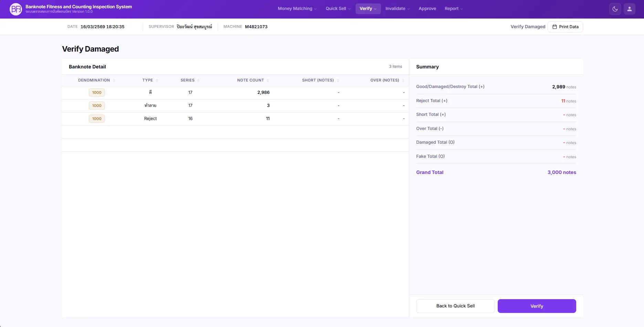Click the calendar icon inside Print Data
Image resolution: width=644 pixels, height=327 pixels.
[x=554, y=26]
